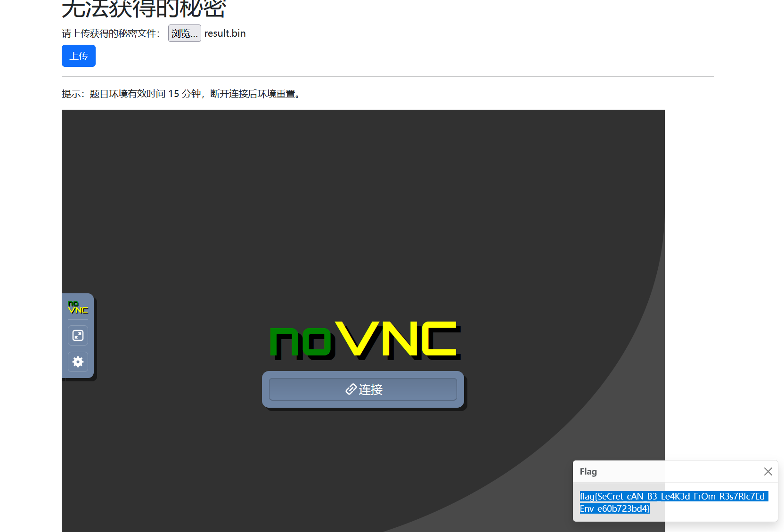Click the 连接 connect button

[363, 389]
